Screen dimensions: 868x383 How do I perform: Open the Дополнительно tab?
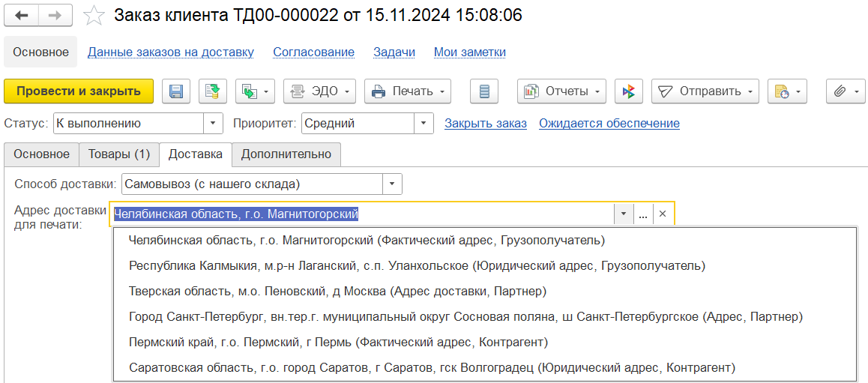(x=286, y=154)
